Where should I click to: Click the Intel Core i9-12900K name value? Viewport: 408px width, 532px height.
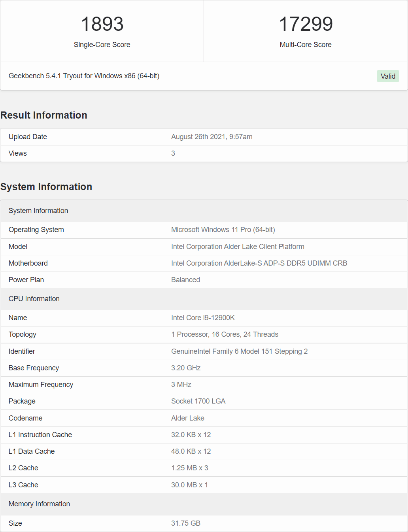point(203,318)
